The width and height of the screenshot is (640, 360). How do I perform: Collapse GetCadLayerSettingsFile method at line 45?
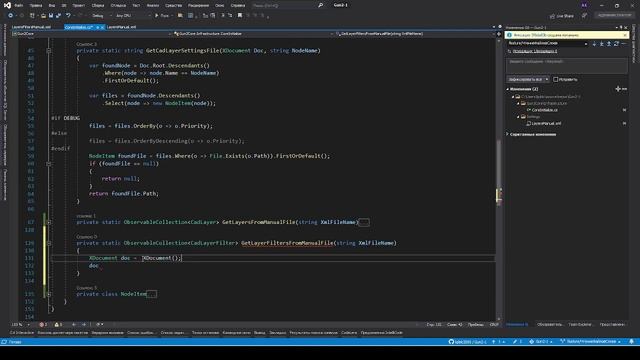coord(49,51)
